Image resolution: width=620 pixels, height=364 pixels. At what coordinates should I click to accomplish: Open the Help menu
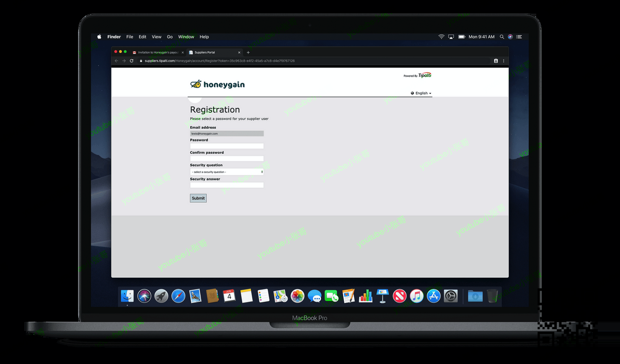[204, 37]
